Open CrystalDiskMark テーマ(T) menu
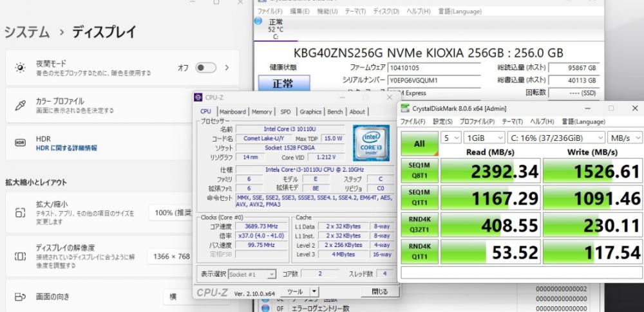Viewport: 644px width, 312px height. click(512, 122)
